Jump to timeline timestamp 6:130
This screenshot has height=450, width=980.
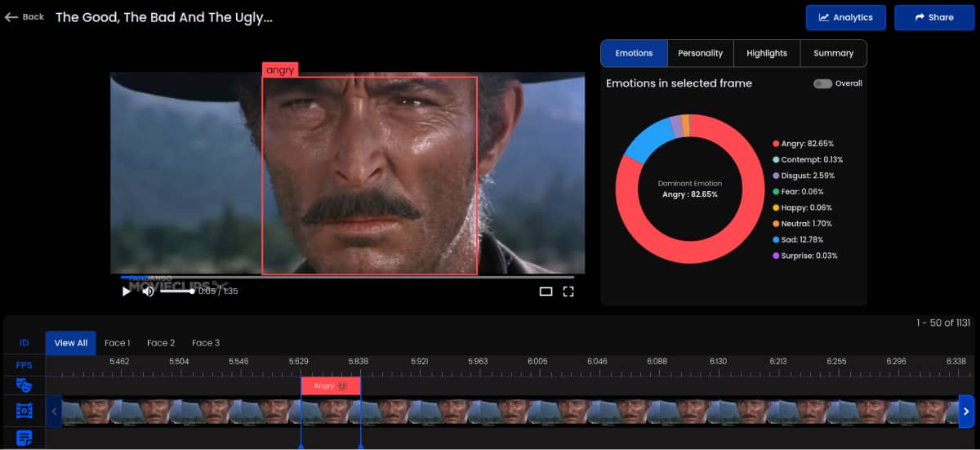click(x=719, y=361)
